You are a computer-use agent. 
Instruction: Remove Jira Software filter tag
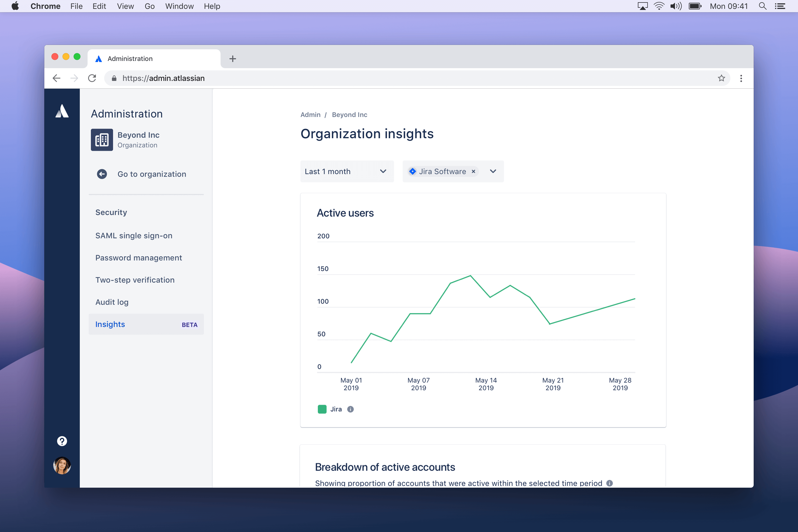[x=474, y=171]
